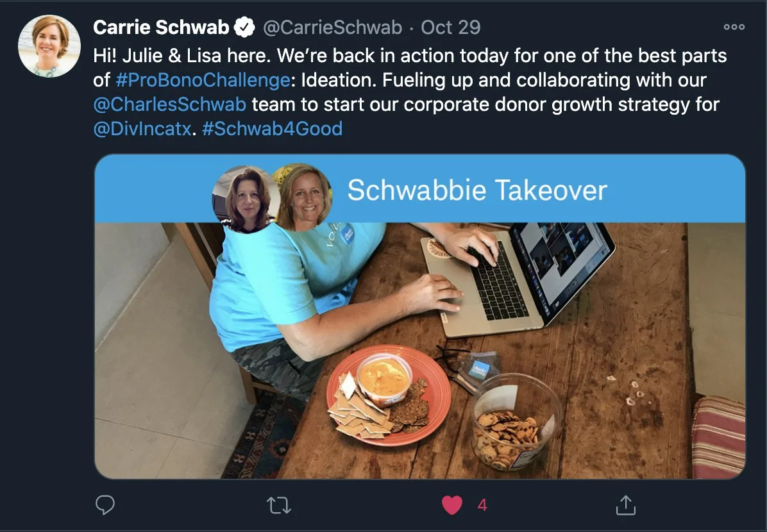Open the attached Schwabbie Takeover image
Viewport: 767px width, 532px height.
(419, 317)
